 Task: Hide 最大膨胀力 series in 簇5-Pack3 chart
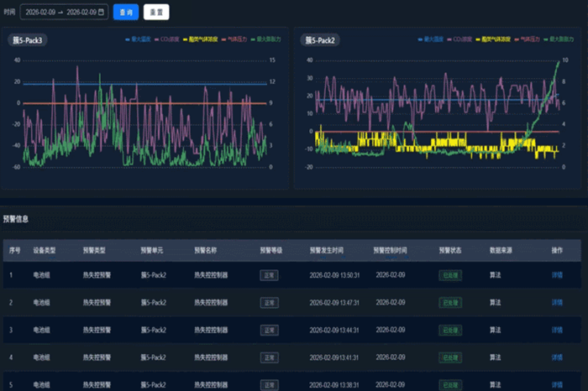pyautogui.click(x=269, y=39)
